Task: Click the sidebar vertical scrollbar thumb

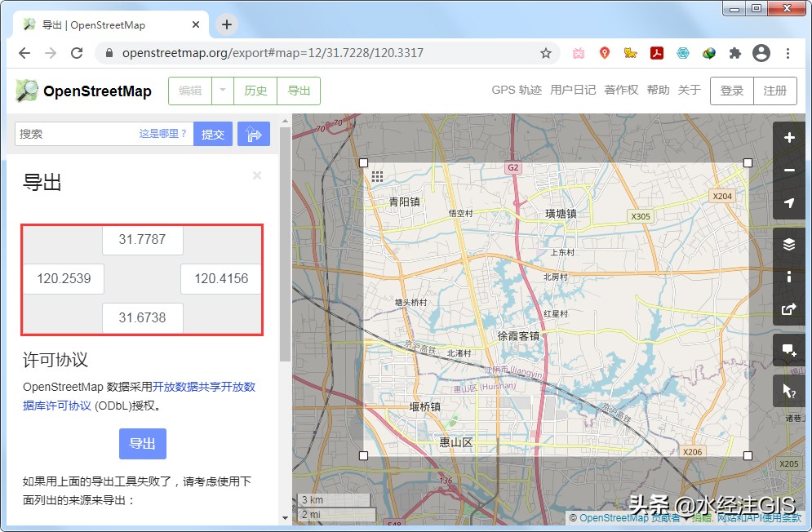Action: pos(285,243)
